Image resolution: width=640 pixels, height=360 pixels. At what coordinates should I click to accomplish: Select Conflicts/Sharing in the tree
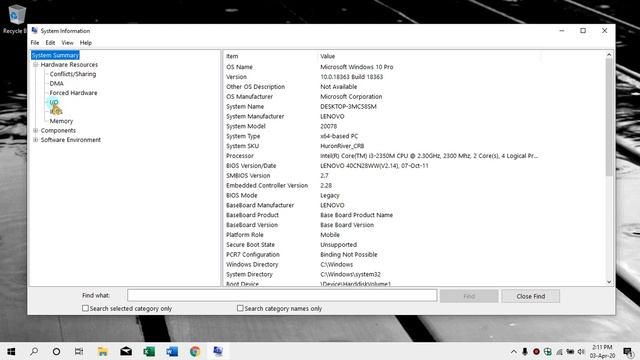click(x=73, y=74)
